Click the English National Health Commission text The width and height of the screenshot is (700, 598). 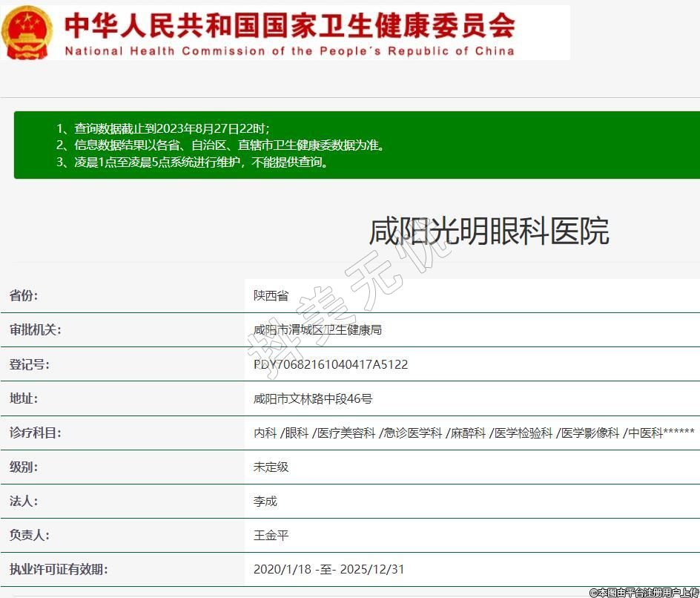click(289, 51)
